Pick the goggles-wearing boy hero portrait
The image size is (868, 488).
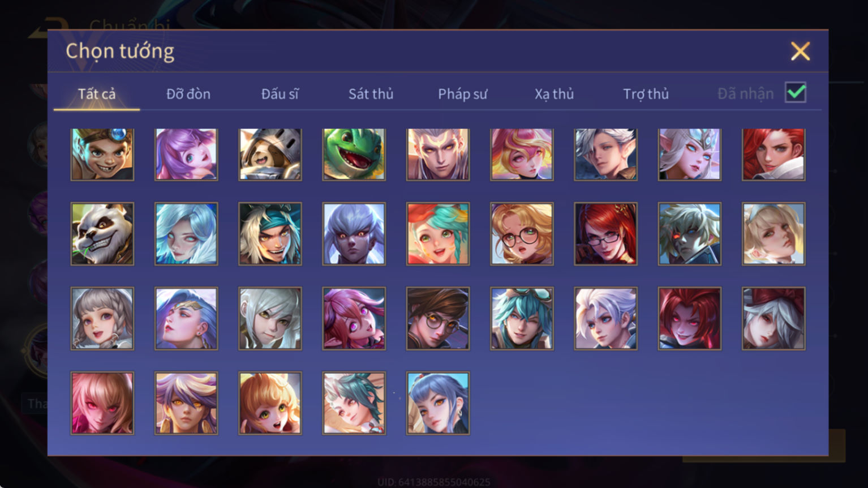click(x=102, y=155)
